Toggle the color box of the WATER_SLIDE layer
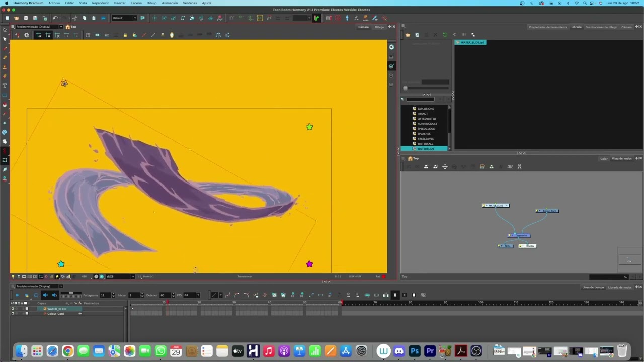The height and width of the screenshot is (362, 644). point(27,309)
